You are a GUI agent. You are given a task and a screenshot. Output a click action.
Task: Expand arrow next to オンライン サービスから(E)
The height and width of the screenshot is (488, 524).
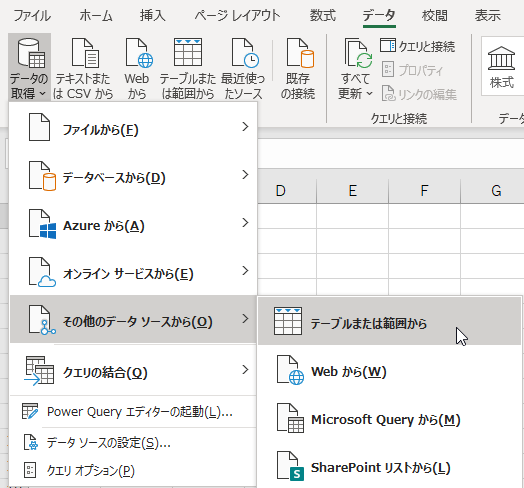(245, 270)
